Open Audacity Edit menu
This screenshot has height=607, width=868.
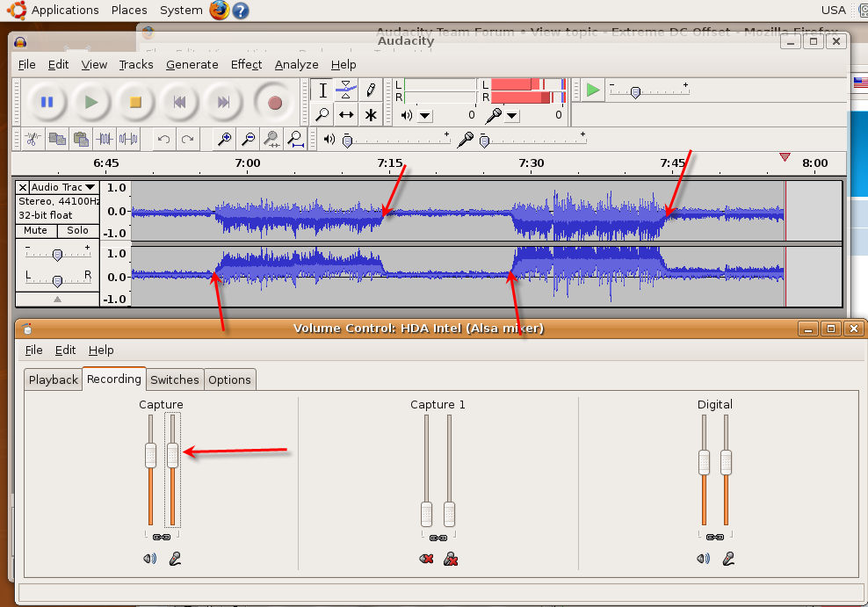tap(58, 65)
